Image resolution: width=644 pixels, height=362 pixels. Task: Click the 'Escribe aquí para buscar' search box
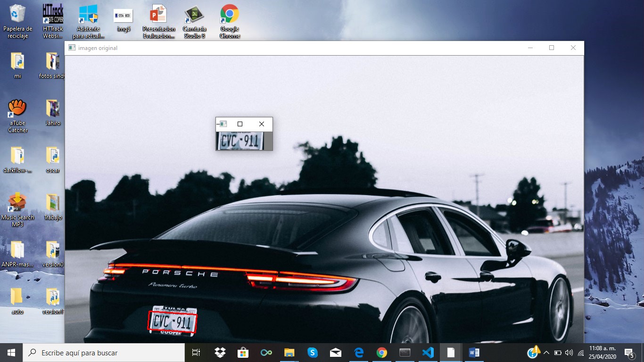[x=104, y=353]
